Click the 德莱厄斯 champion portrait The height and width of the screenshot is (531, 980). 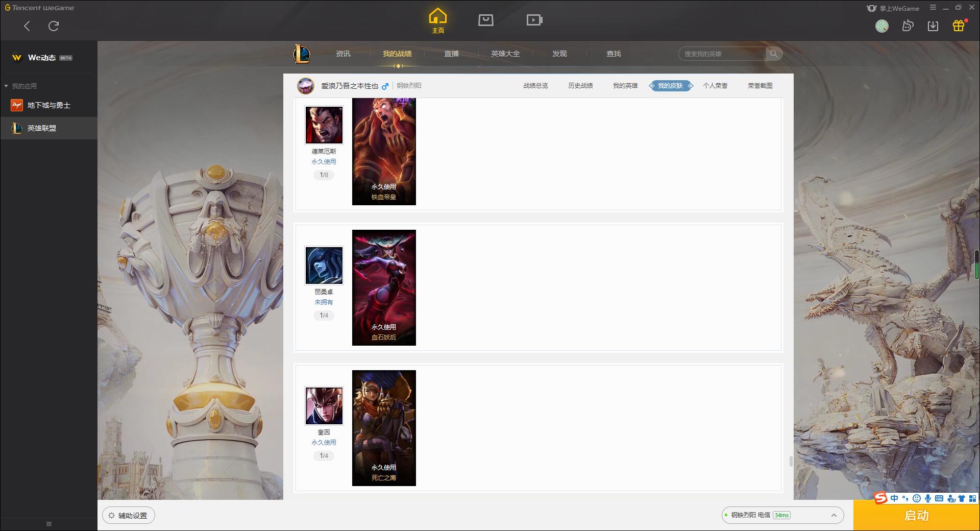(324, 125)
